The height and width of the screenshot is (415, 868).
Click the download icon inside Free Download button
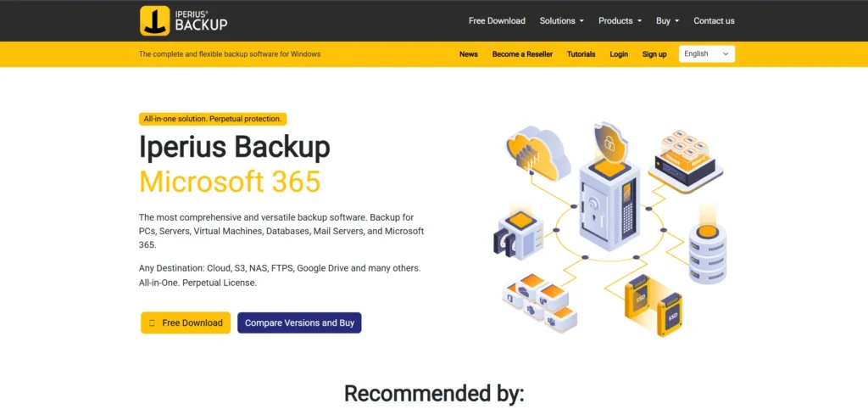153,323
